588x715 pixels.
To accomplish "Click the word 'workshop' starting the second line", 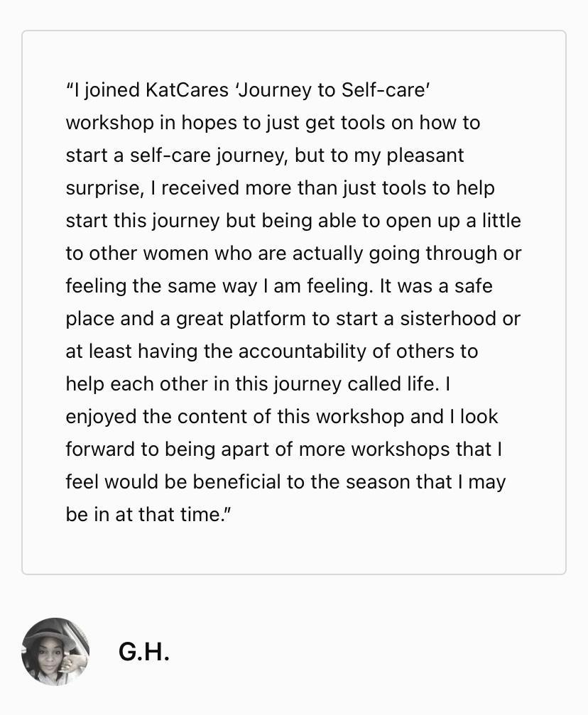I will (109, 123).
